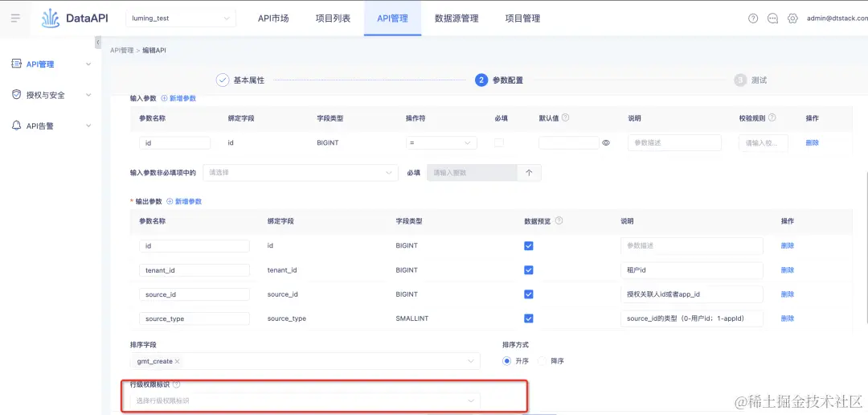Click the hamburger menu icon
Viewport: 868px width, 415px height.
[15, 18]
